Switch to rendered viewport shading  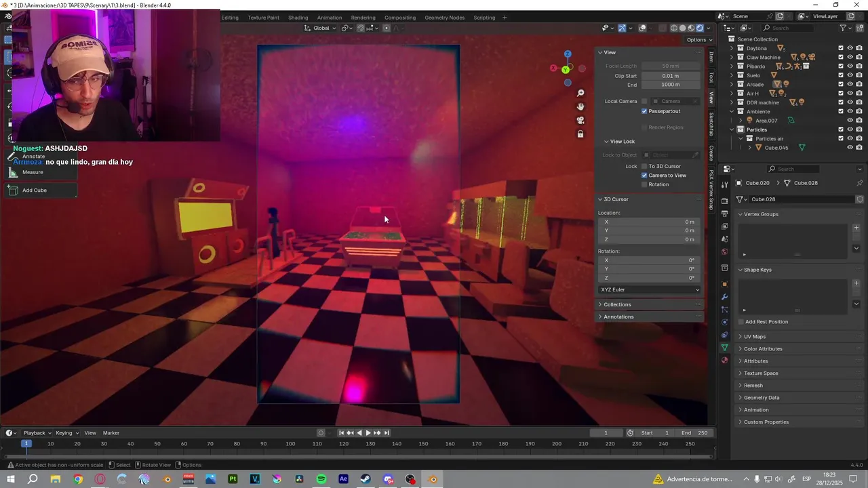click(x=700, y=28)
